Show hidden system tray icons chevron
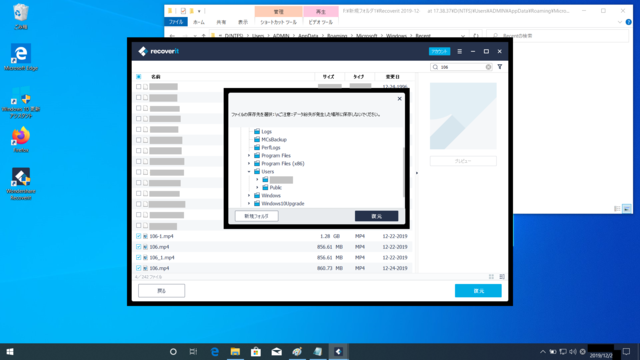 coord(542,352)
